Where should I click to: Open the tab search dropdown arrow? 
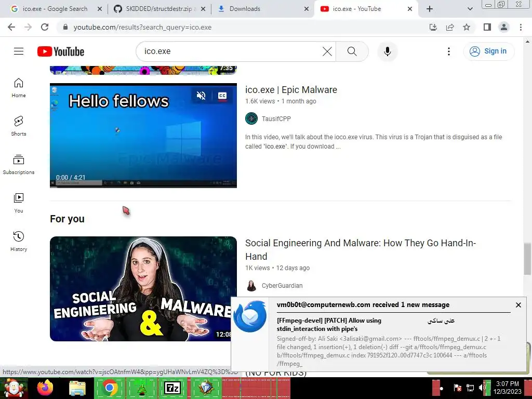pos(470,9)
